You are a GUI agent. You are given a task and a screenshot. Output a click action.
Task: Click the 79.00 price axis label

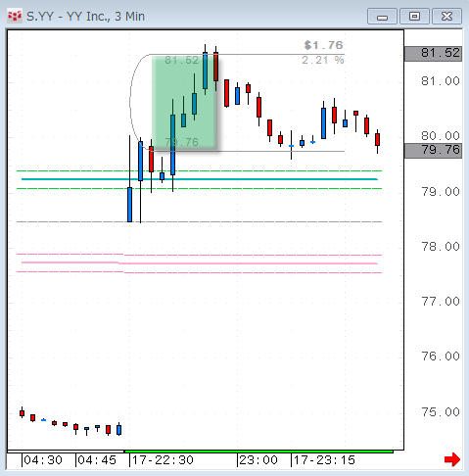click(x=441, y=192)
